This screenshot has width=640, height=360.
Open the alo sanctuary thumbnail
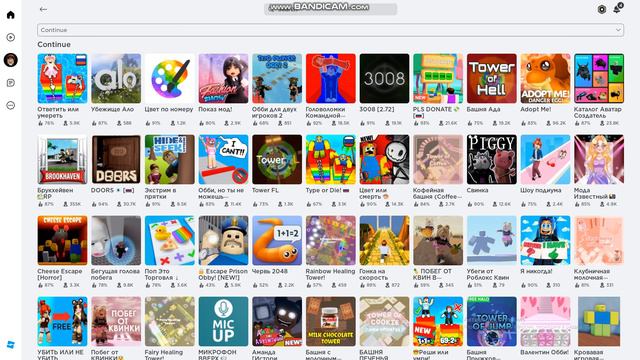coord(116,78)
